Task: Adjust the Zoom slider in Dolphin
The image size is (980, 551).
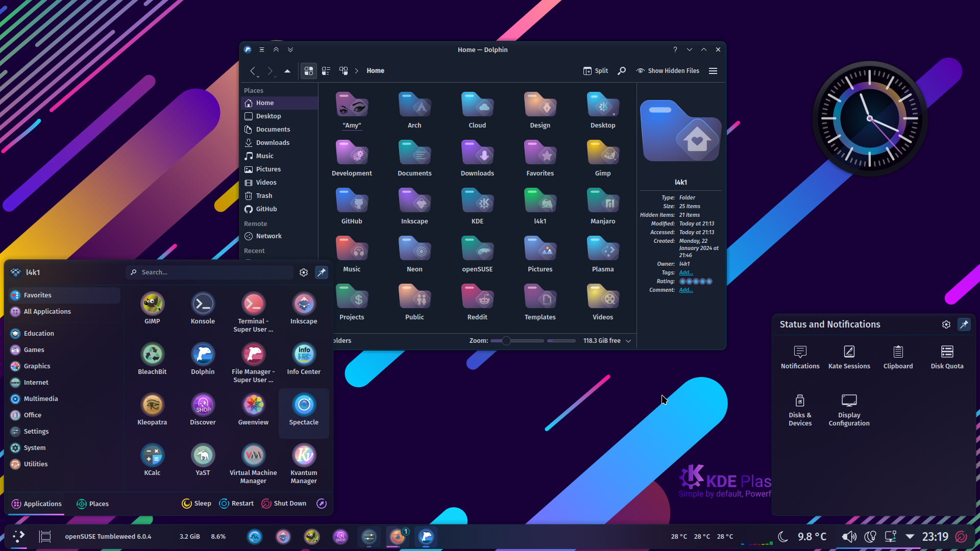Action: [517, 341]
